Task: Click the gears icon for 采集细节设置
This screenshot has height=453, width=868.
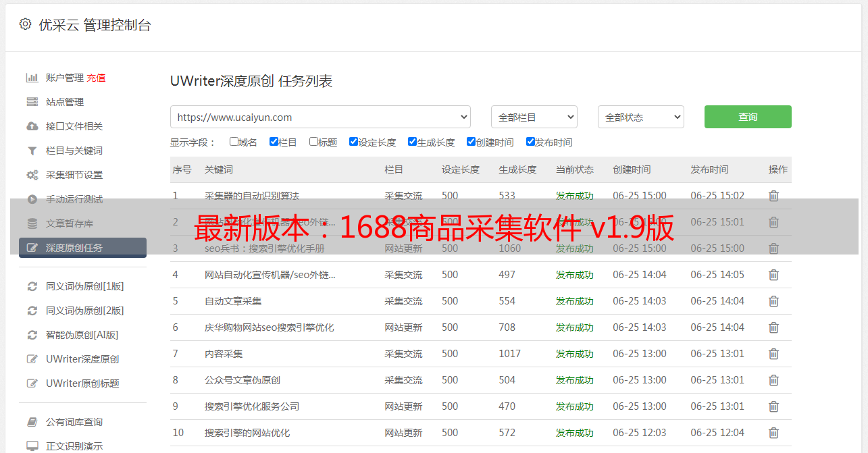Action: pyautogui.click(x=32, y=175)
